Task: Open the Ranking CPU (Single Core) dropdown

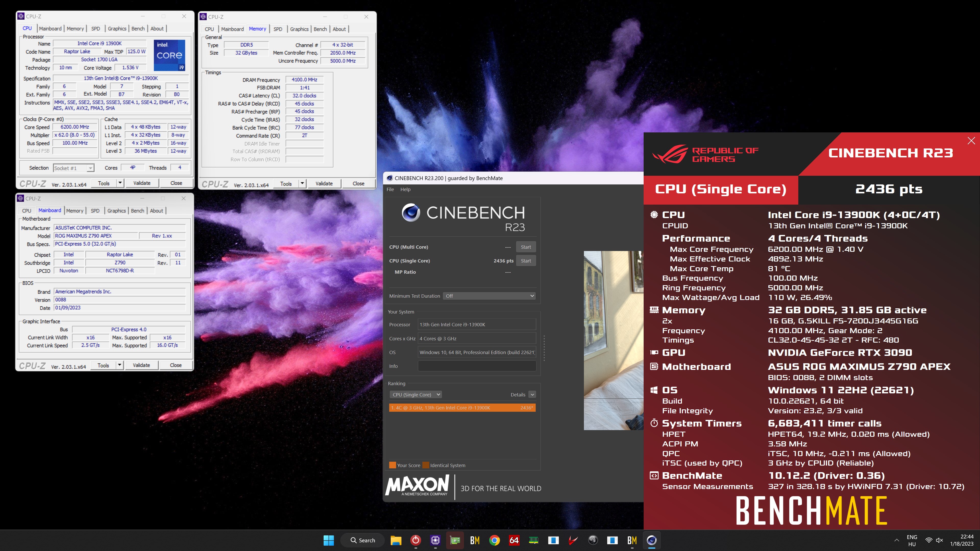Action: [x=416, y=395]
